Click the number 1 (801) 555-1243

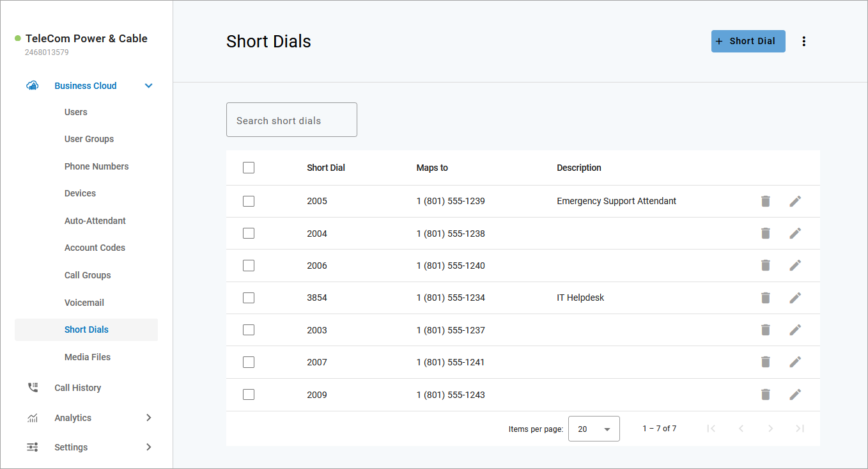coord(451,395)
